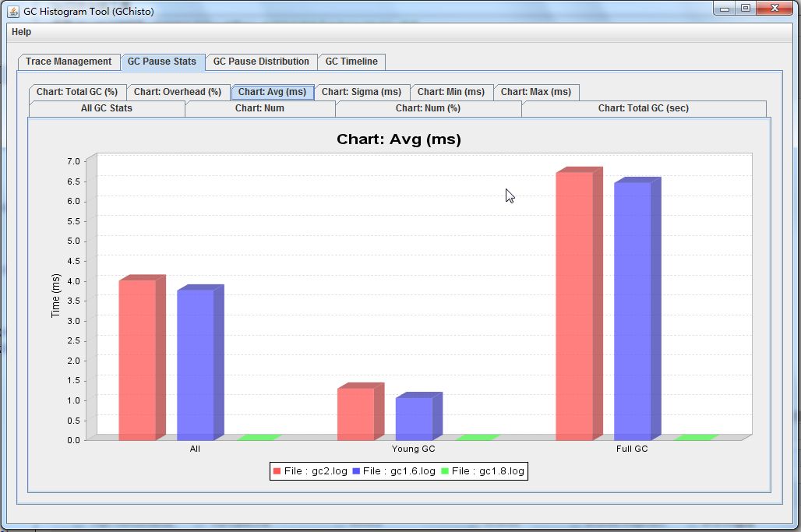This screenshot has width=801, height=532.
Task: Click the 'File : gc1.6.log' legend label
Action: 399,471
